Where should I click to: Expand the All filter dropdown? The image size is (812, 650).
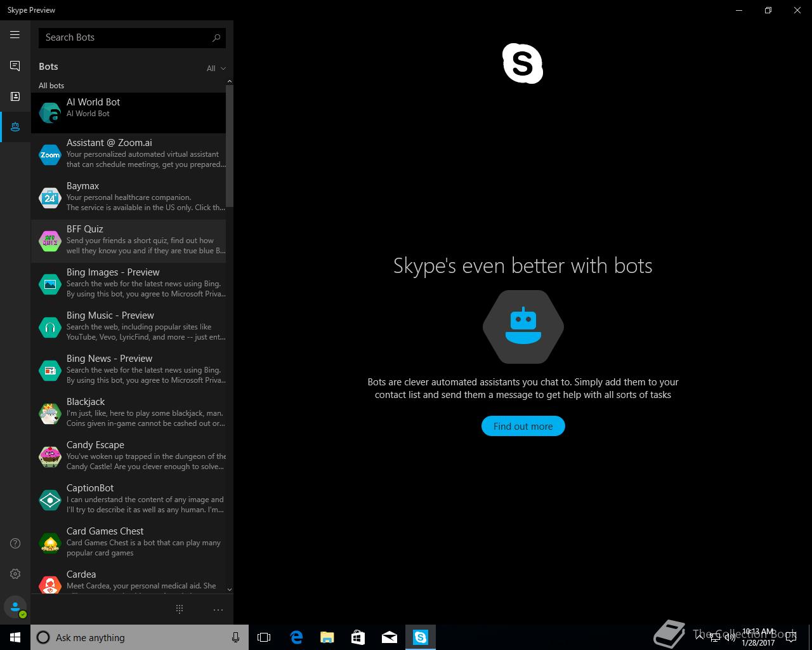216,69
